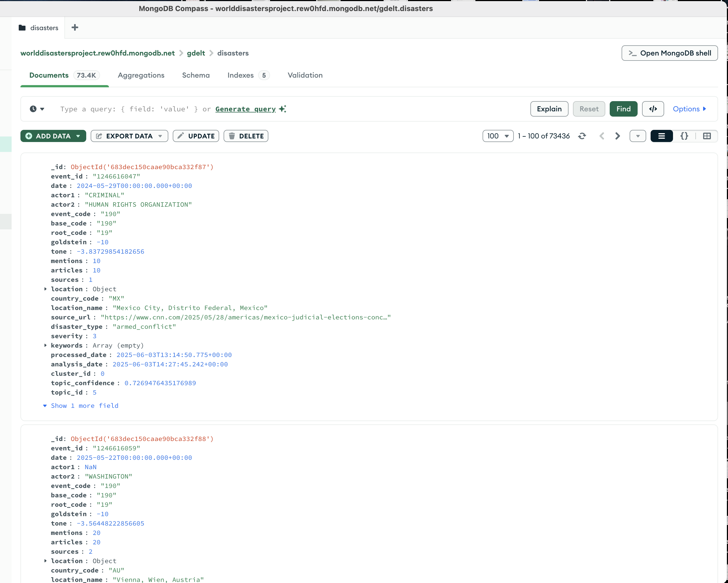Switch to list view
Viewport: 728px width, 583px height.
661,136
